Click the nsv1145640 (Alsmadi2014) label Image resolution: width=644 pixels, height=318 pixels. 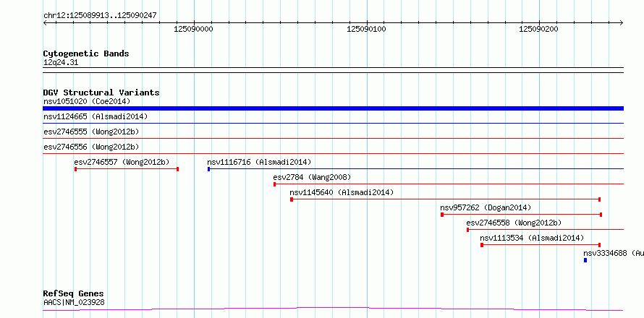point(342,192)
